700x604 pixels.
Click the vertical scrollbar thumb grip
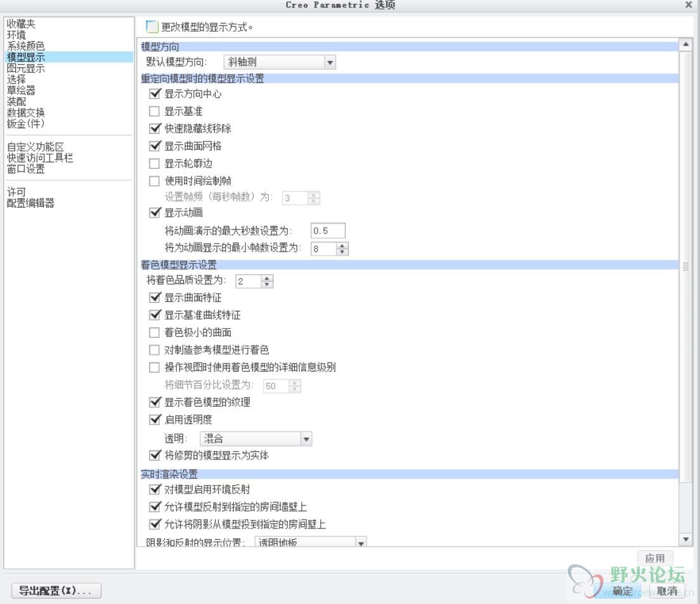[685, 266]
